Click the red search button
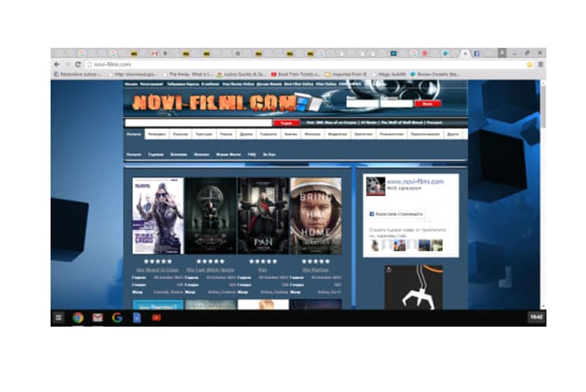This screenshot has width=586, height=392. (x=286, y=123)
